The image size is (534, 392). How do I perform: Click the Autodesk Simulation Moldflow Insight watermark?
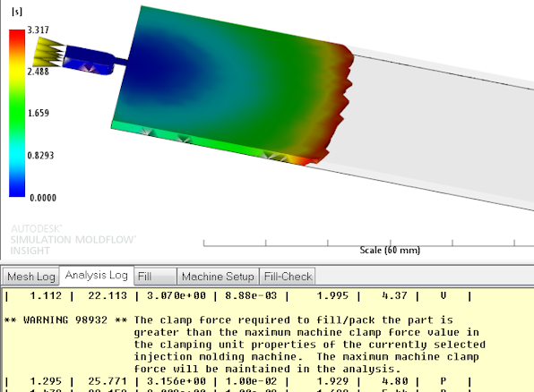(73, 240)
